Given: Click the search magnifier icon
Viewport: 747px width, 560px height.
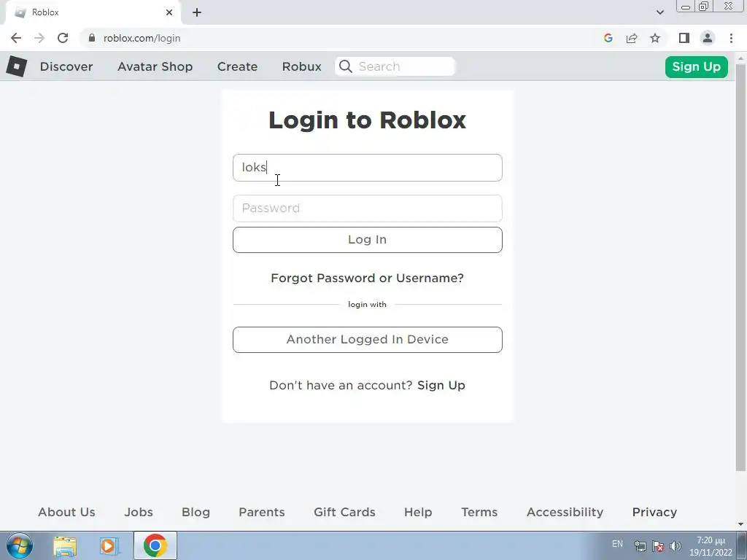Looking at the screenshot, I should pos(346,66).
